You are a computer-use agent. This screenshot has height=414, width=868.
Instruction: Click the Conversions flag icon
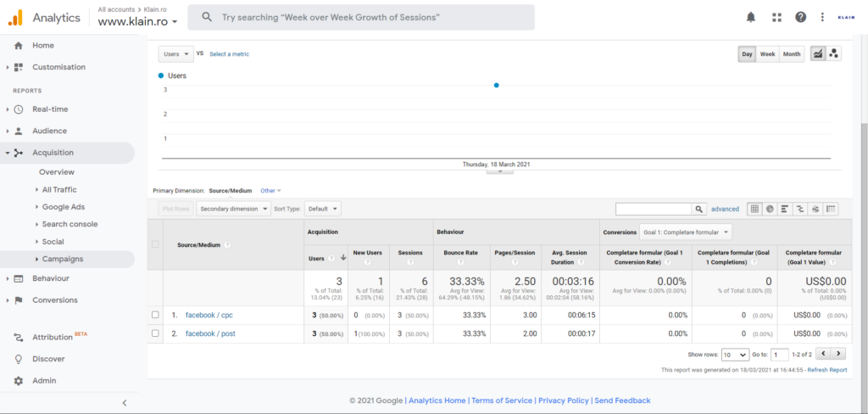(x=19, y=299)
